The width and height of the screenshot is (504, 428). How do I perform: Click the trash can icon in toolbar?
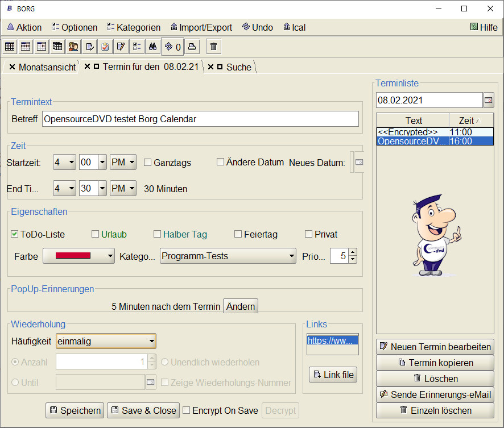pyautogui.click(x=213, y=47)
